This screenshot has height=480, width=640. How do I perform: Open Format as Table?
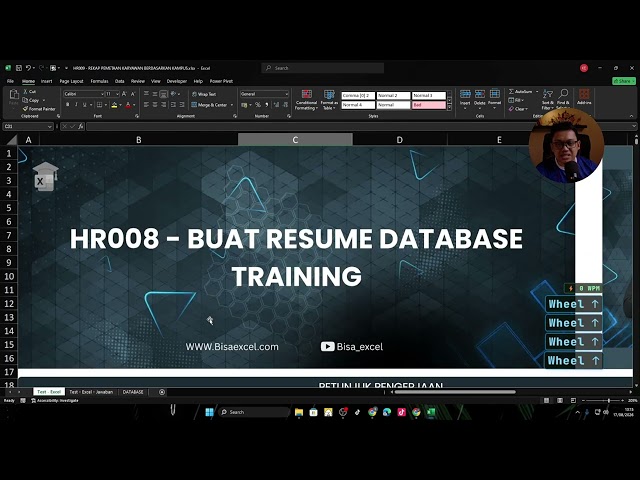[x=329, y=100]
